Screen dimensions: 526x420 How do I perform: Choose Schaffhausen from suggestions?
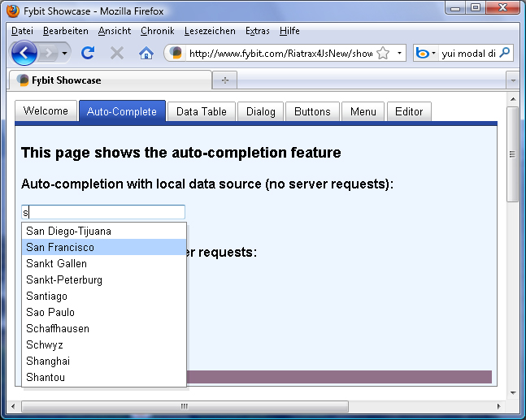104,328
